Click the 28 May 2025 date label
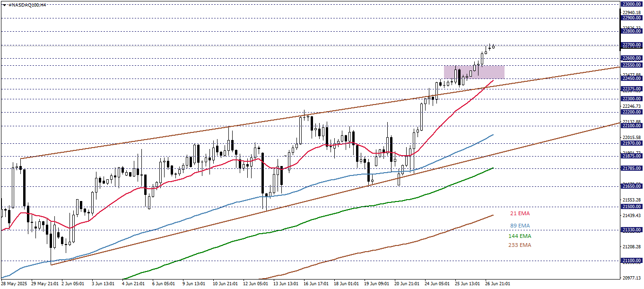Viewport: 644px width, 289px height. [15, 284]
